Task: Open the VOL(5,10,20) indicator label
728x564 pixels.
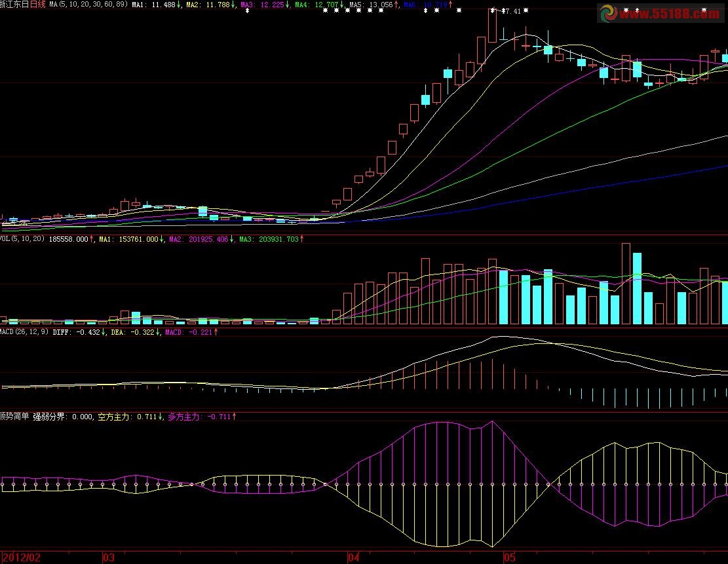Action: [x=22, y=238]
